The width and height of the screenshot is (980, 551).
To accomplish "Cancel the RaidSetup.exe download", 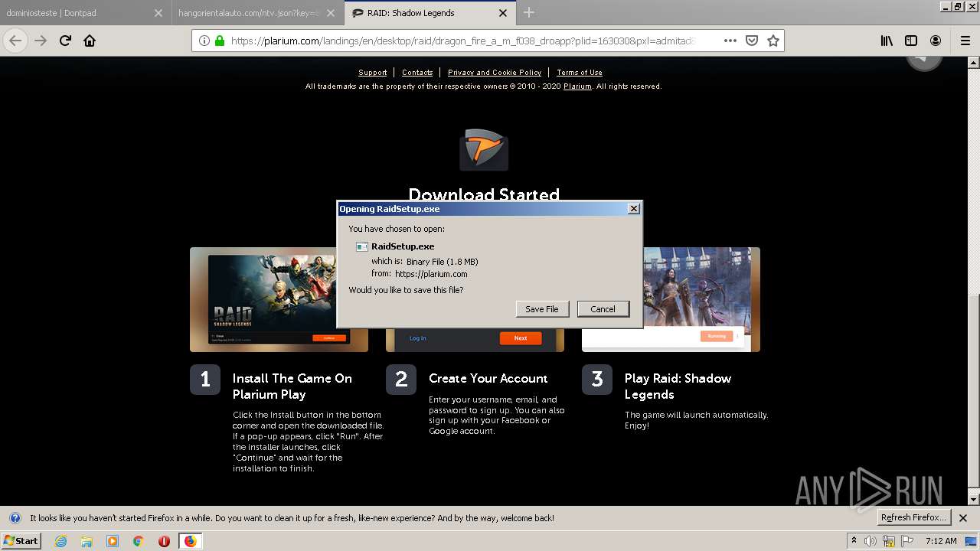I will coord(603,309).
